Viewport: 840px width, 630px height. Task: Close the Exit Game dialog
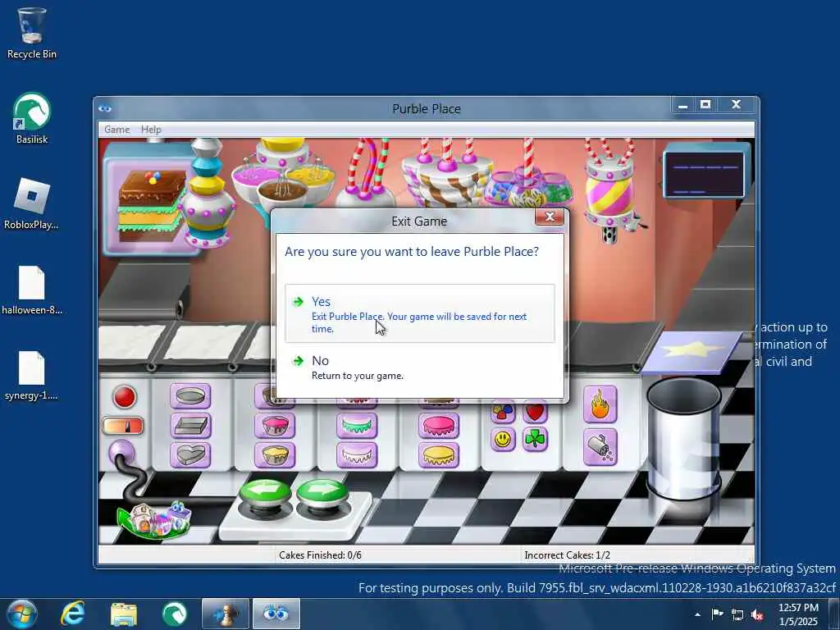click(x=549, y=217)
